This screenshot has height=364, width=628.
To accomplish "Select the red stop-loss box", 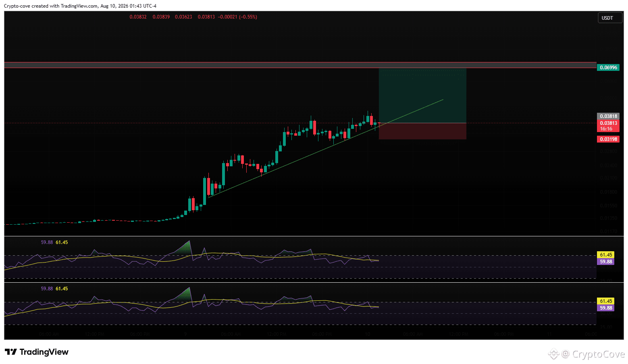I will [x=422, y=131].
